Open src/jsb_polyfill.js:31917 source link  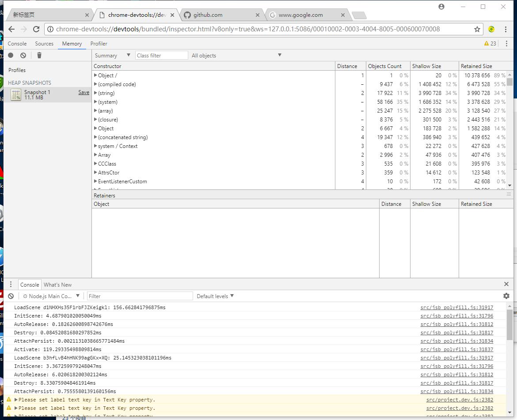[456, 307]
